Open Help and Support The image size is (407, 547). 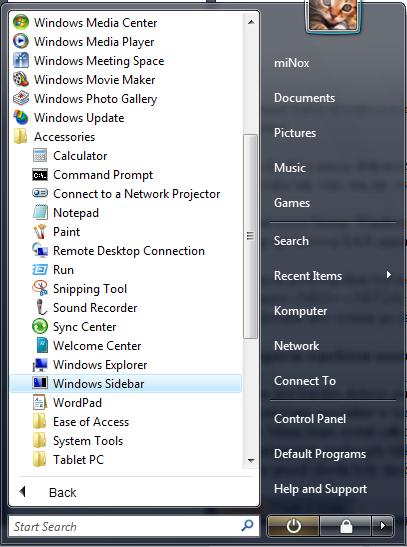click(320, 489)
